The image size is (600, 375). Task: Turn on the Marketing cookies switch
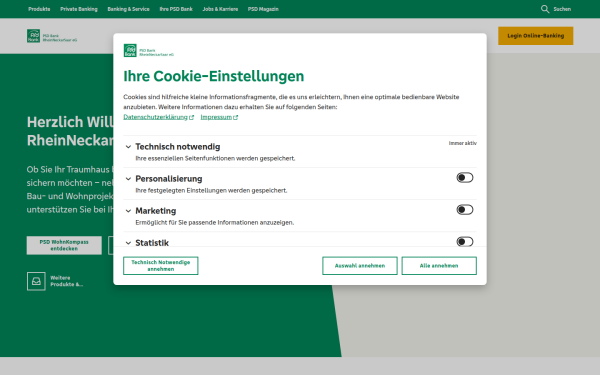point(465,210)
